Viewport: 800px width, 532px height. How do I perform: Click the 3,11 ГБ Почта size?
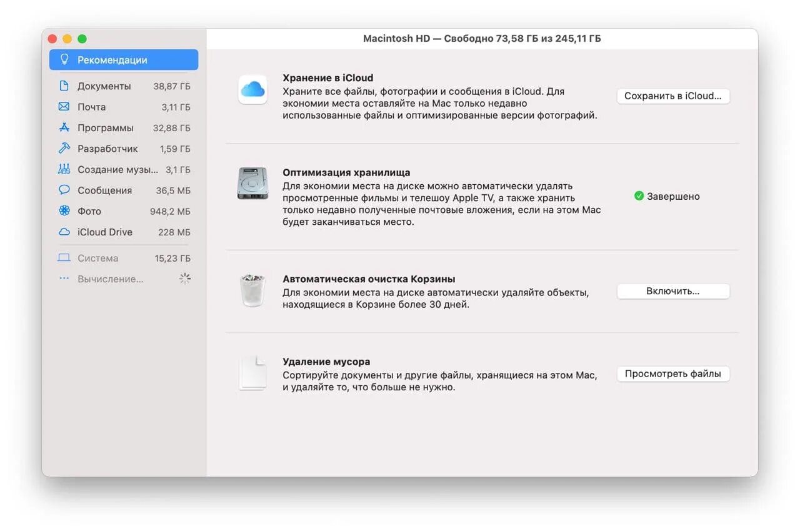click(x=176, y=107)
